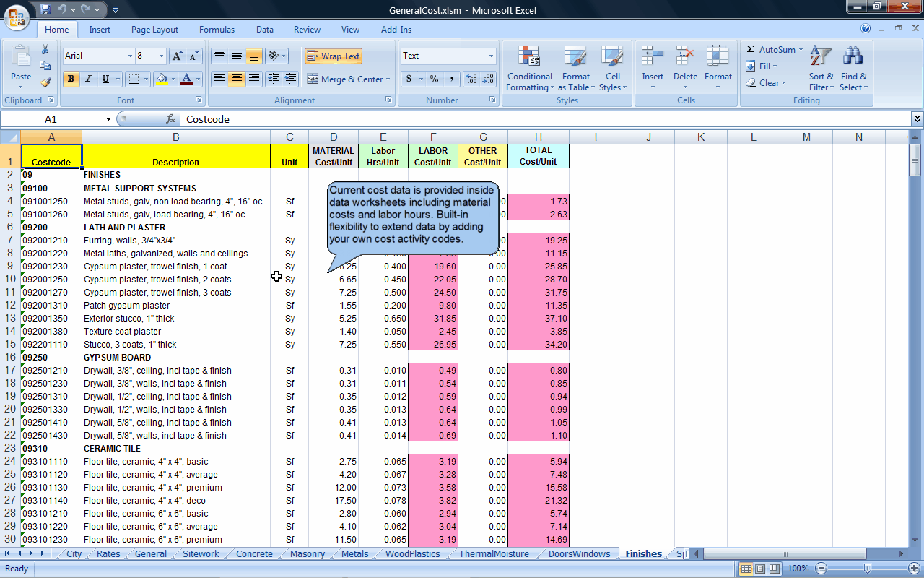Apply middle vertical alignment
Viewport: 924px width, 578px height.
tap(236, 56)
